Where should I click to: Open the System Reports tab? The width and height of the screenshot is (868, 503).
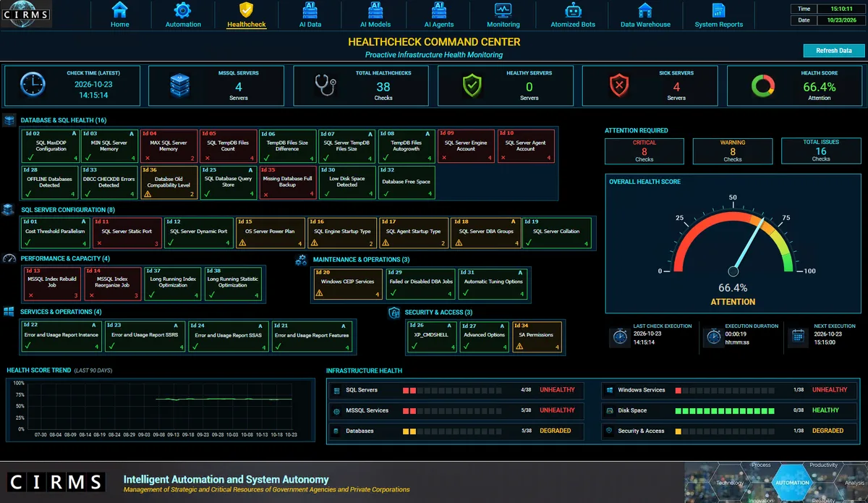[x=719, y=14]
